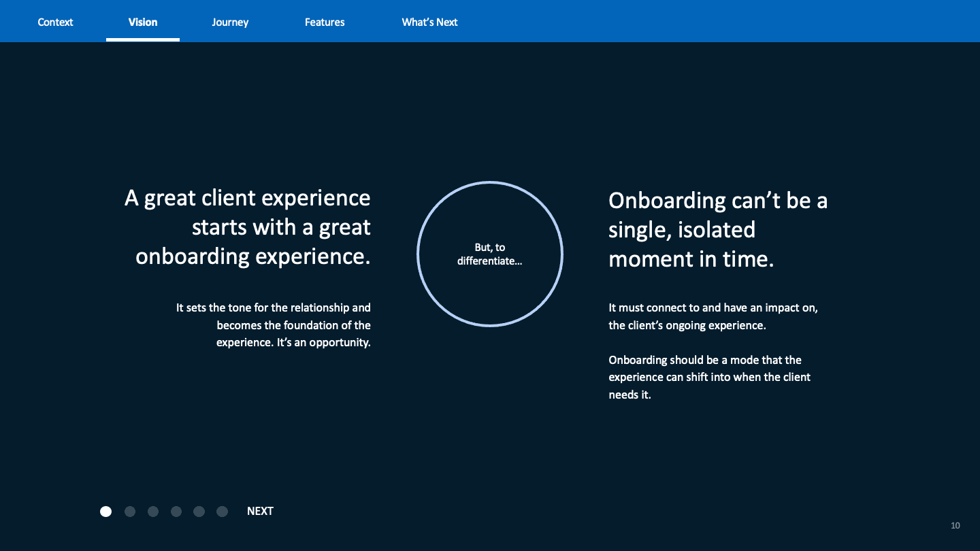Click the heading about great onboarding experience

[247, 227]
